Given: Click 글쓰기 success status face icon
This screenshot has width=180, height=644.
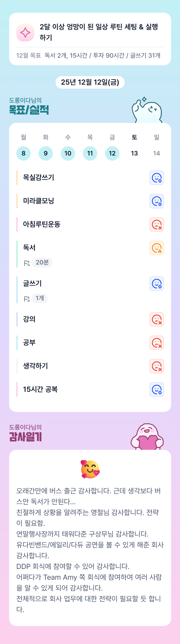Looking at the screenshot, I should click(x=156, y=283).
